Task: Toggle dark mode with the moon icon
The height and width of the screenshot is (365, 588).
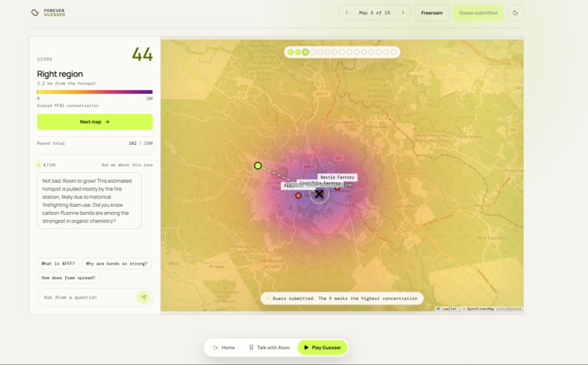Action: click(x=515, y=12)
